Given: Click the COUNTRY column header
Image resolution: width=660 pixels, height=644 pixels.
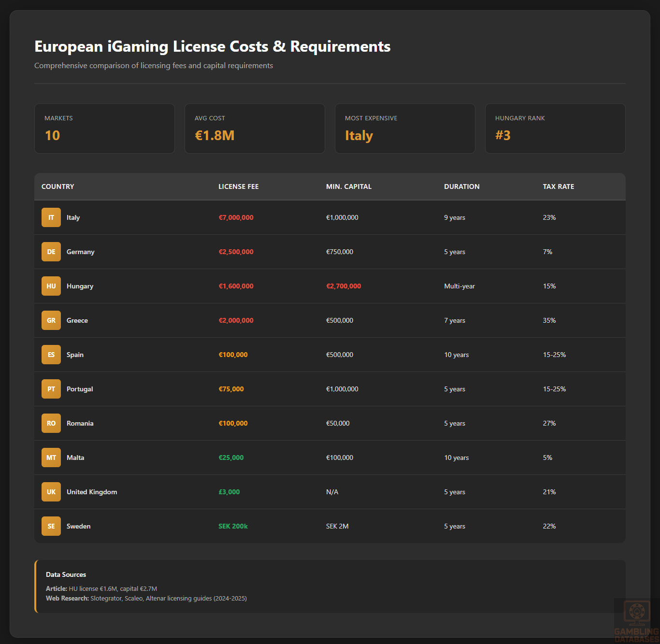Looking at the screenshot, I should point(58,186).
